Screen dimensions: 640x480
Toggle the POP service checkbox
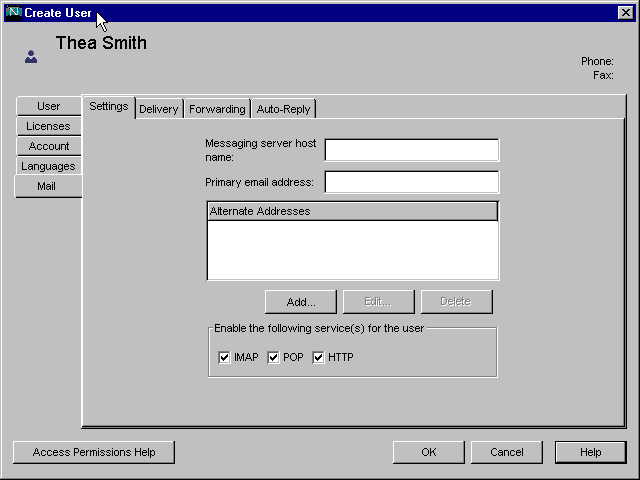pos(273,358)
